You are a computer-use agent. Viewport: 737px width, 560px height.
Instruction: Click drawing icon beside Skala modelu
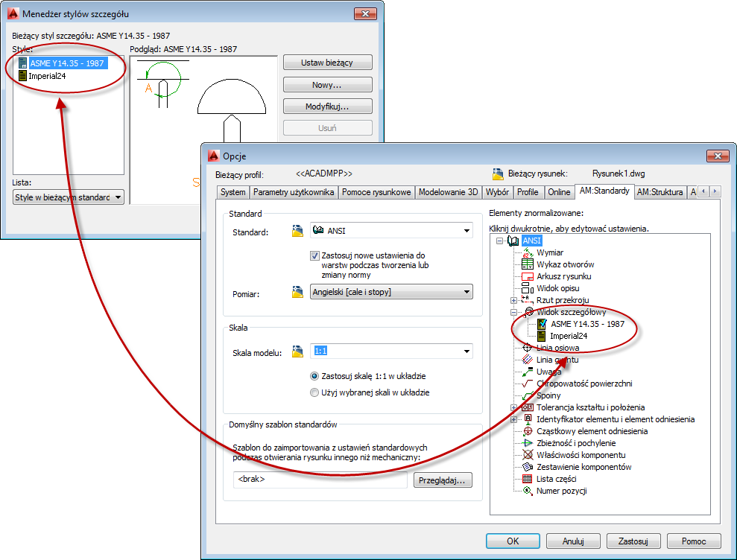(x=297, y=351)
